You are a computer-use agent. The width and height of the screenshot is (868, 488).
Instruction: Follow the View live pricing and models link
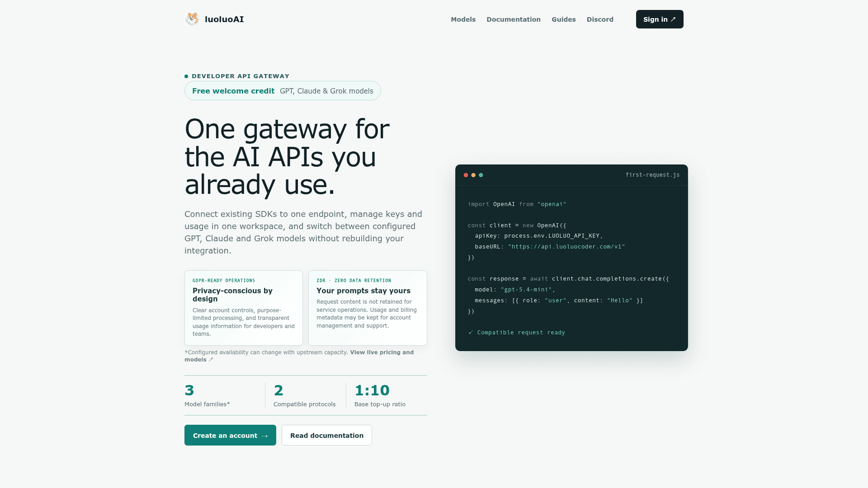tap(299, 356)
